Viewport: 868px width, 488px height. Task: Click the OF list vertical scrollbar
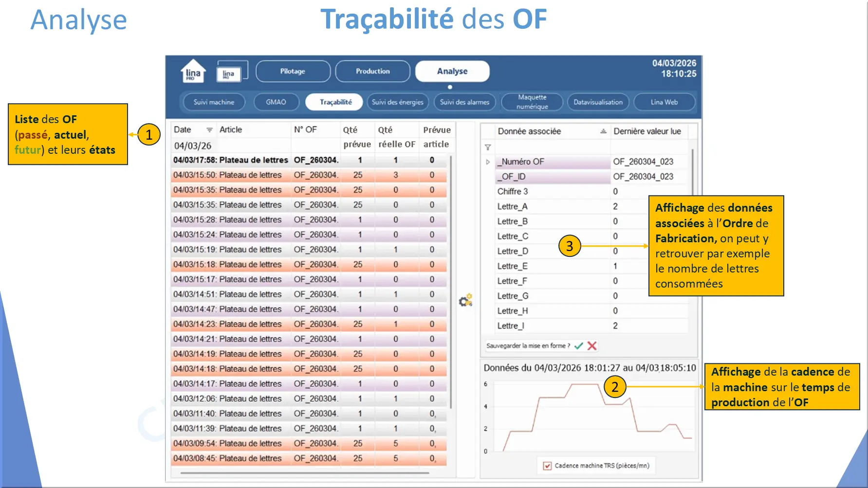point(451,282)
